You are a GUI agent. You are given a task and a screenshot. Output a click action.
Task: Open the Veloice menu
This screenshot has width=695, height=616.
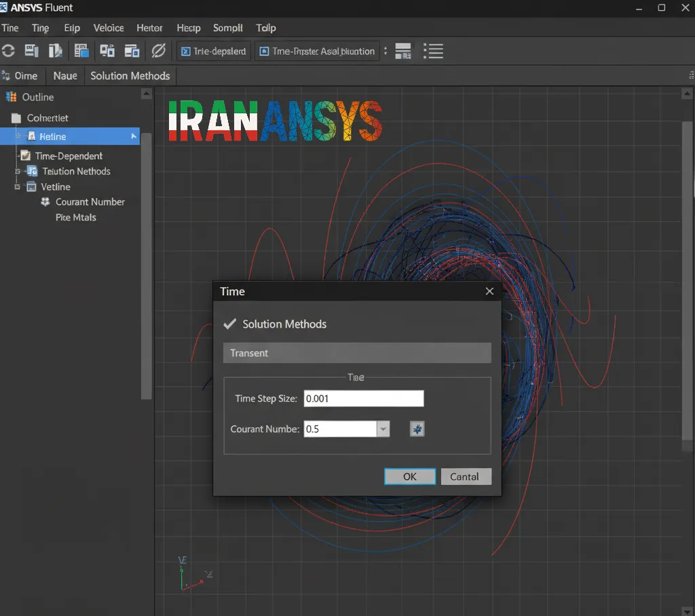coord(109,28)
